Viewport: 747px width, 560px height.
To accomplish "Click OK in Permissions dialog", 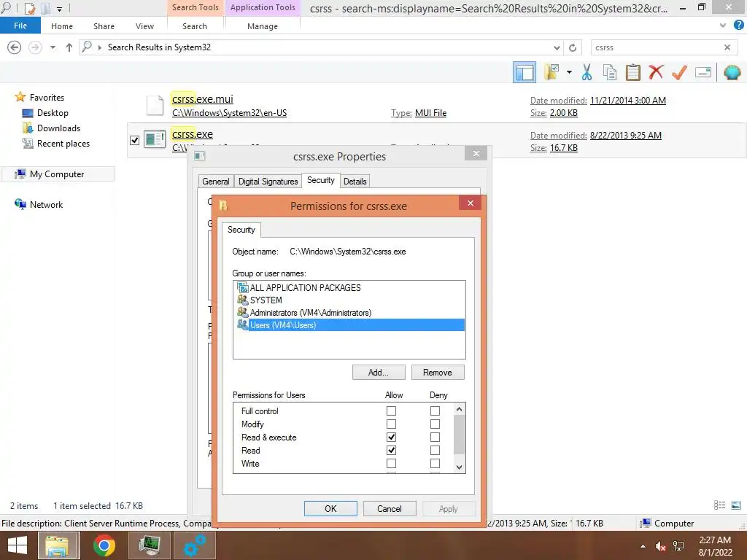I will pos(330,508).
